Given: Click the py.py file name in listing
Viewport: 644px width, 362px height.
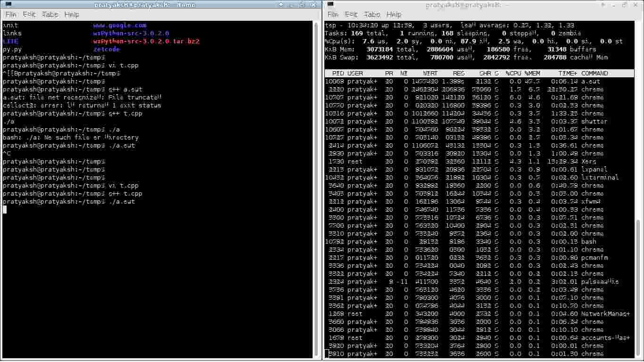Looking at the screenshot, I should (12, 49).
